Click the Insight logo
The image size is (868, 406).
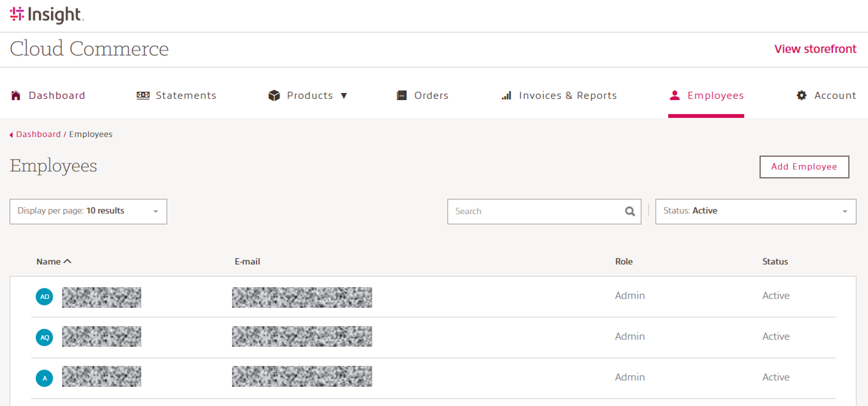[x=47, y=15]
